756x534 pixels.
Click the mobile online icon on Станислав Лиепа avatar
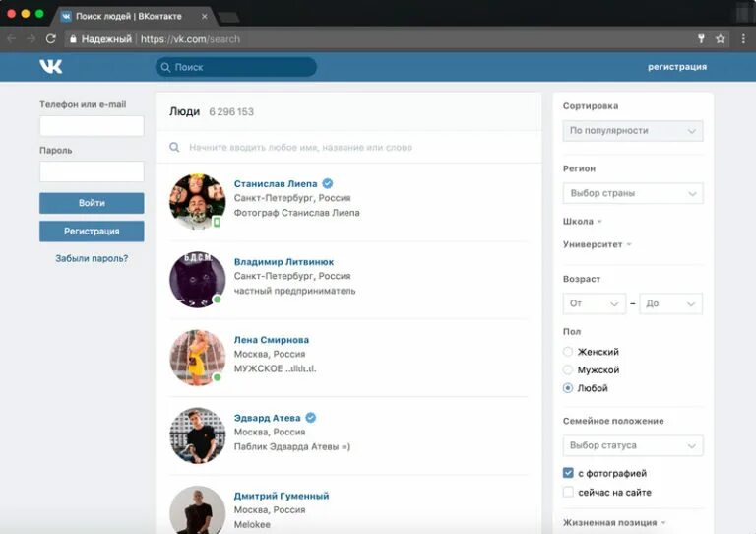click(x=217, y=222)
